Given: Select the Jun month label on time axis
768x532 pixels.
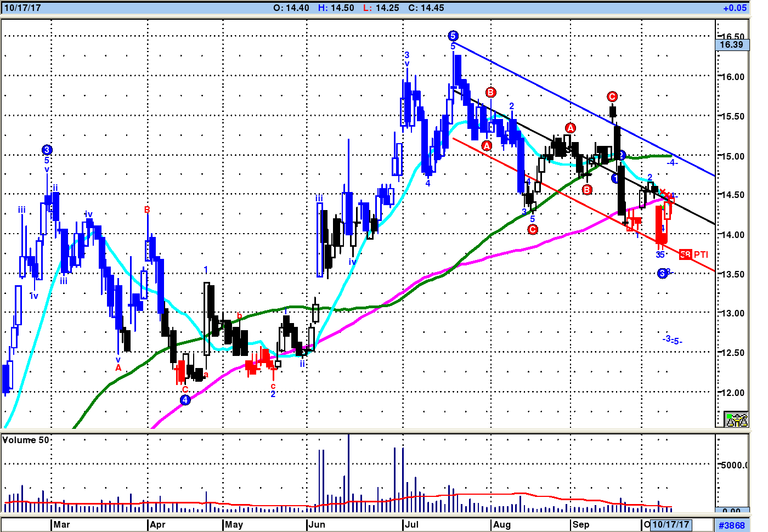Looking at the screenshot, I should [317, 524].
